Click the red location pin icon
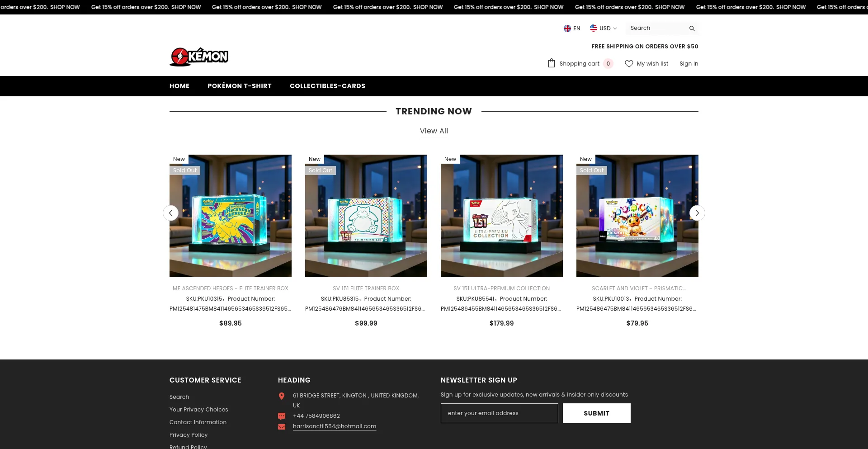This screenshot has width=868, height=449. pos(282,396)
